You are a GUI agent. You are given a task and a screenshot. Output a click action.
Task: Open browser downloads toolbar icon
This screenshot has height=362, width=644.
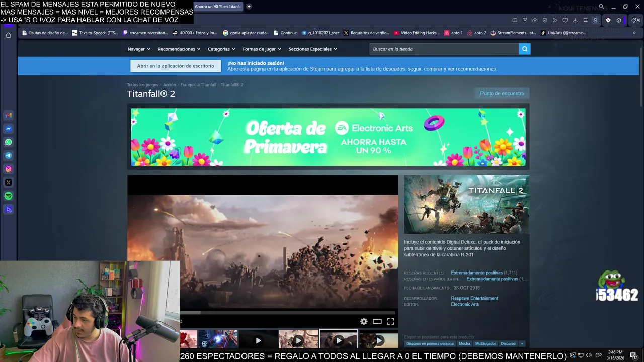575,20
